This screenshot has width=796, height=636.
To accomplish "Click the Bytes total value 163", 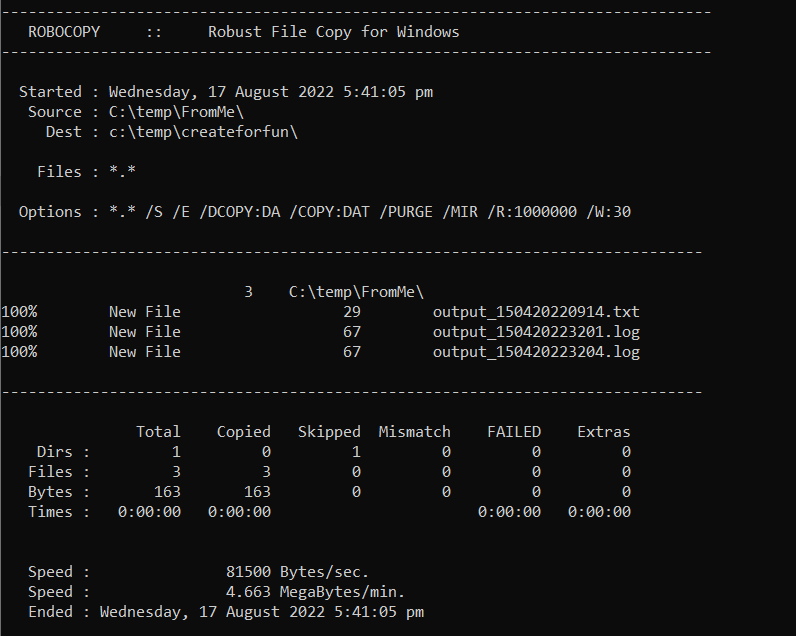I will pyautogui.click(x=167, y=492).
